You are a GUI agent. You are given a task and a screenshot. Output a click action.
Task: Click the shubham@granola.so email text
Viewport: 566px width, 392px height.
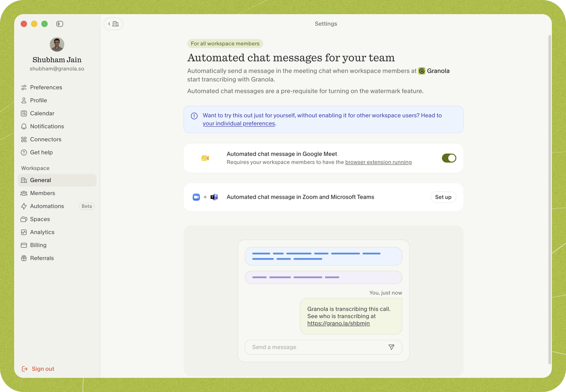click(x=57, y=69)
